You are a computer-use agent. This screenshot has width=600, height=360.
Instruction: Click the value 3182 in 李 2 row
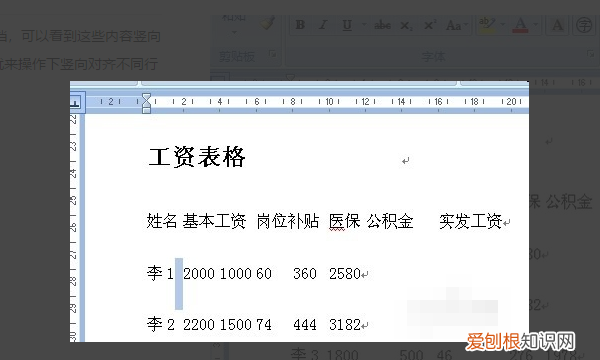[345, 325]
